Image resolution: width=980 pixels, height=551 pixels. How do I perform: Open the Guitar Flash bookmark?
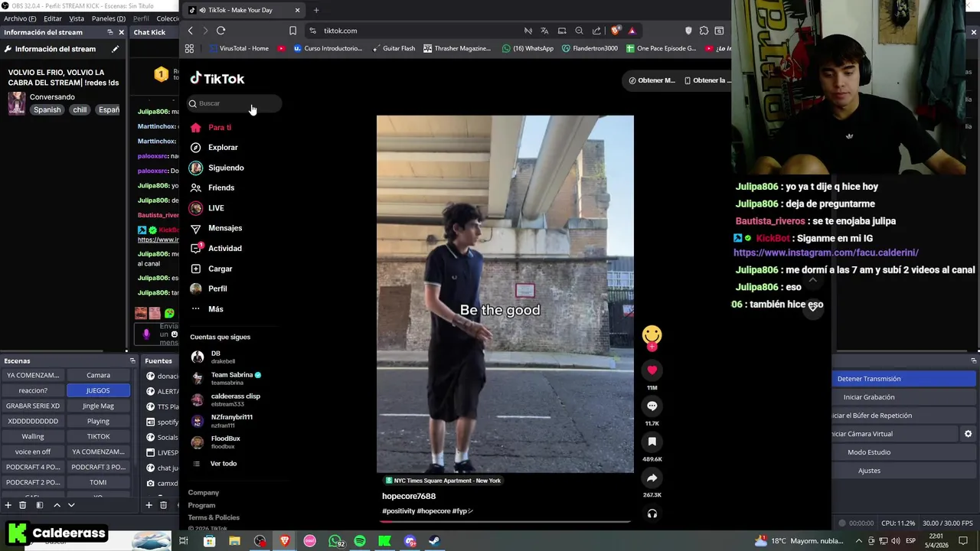coord(394,48)
